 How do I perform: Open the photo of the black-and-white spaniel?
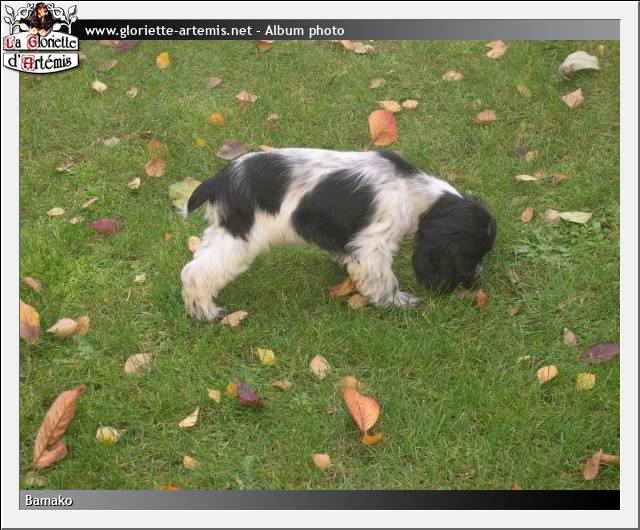point(320,265)
